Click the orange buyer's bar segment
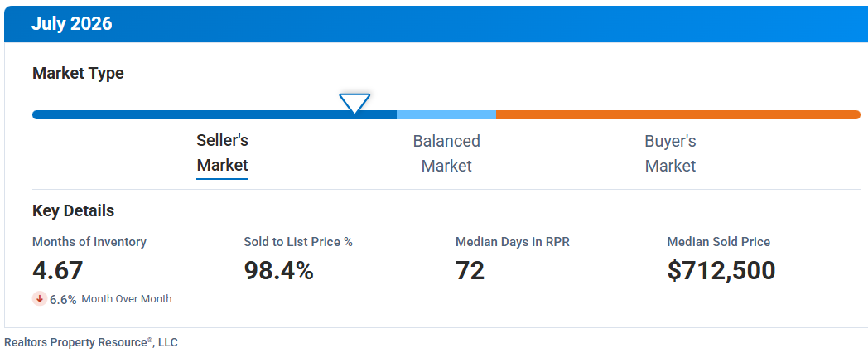This screenshot has width=868, height=353. [x=678, y=114]
